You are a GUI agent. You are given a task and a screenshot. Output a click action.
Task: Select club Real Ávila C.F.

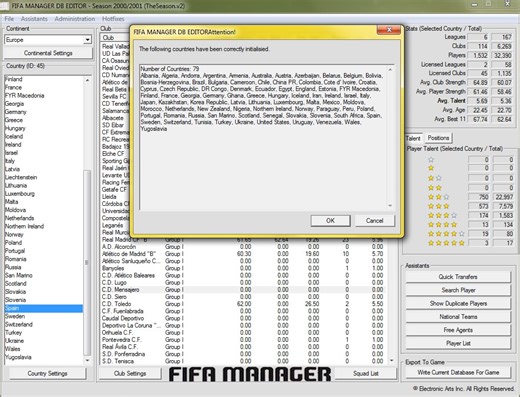(243, 347)
